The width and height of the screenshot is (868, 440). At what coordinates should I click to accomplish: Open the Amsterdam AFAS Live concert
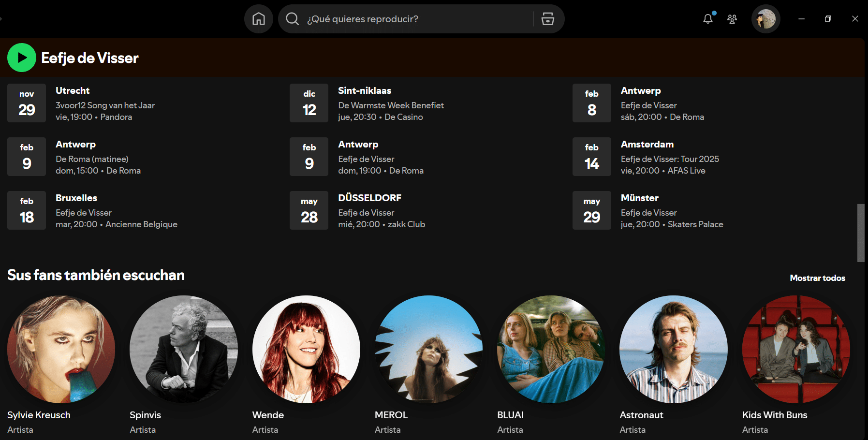tap(670, 157)
